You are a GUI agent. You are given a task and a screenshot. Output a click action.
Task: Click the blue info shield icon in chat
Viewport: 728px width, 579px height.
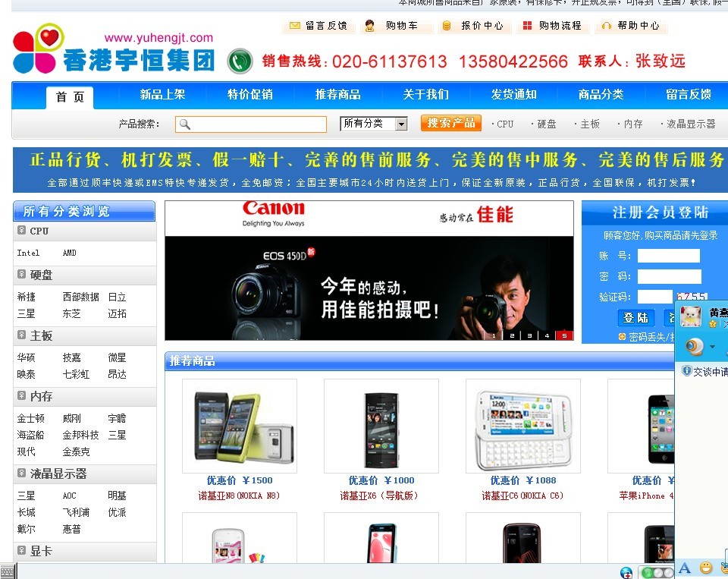coord(687,371)
